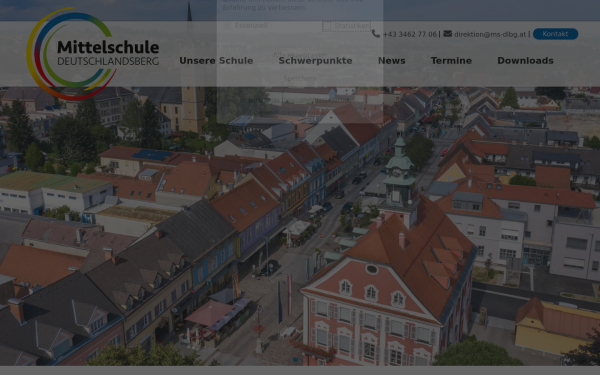This screenshot has height=375, width=600.
Task: Click the Mittelschule Deutschlandsberg logo
Action: pos(93,54)
